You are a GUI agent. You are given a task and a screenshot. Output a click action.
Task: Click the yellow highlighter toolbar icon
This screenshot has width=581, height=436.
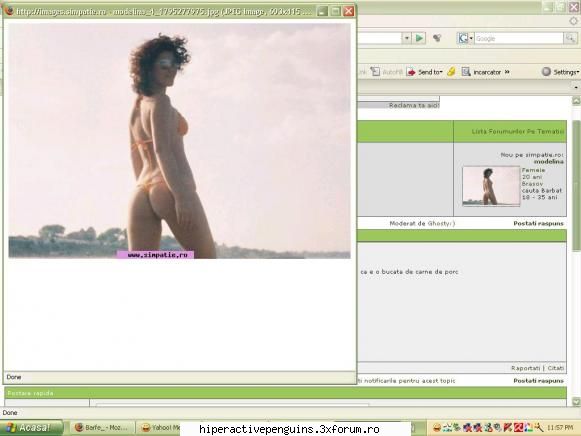point(451,71)
